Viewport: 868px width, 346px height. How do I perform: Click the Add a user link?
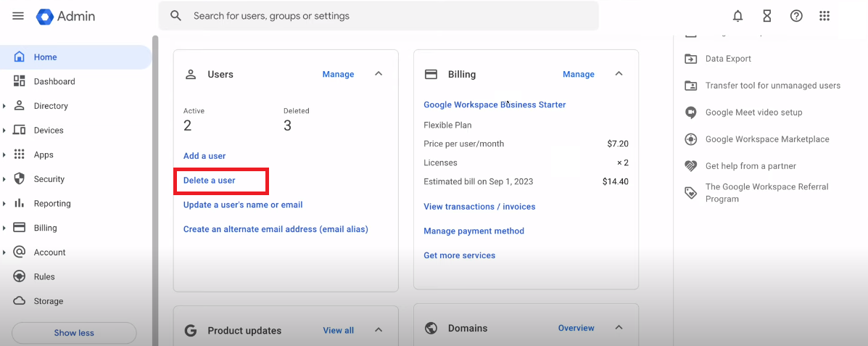204,156
